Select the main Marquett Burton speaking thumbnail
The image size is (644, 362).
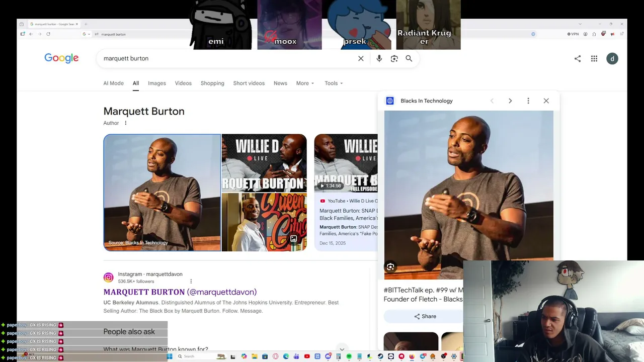162,193
